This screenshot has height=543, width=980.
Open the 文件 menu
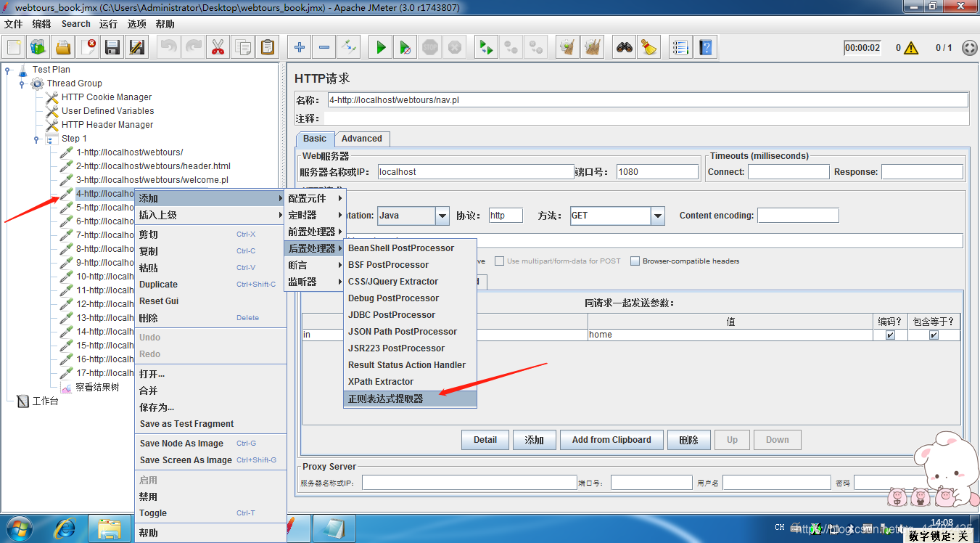click(13, 24)
